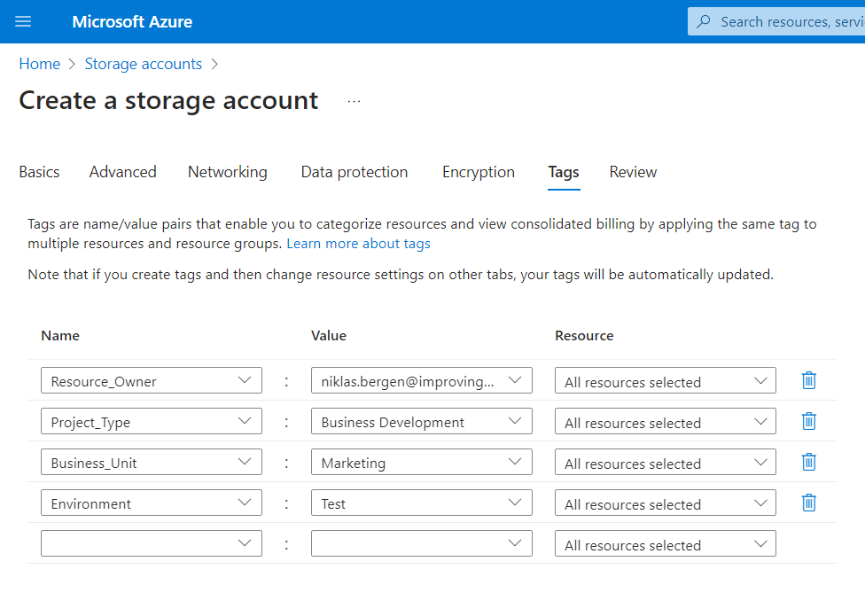Navigate to Storage accounts breadcrumb
This screenshot has height=616, width=865.
tap(143, 64)
